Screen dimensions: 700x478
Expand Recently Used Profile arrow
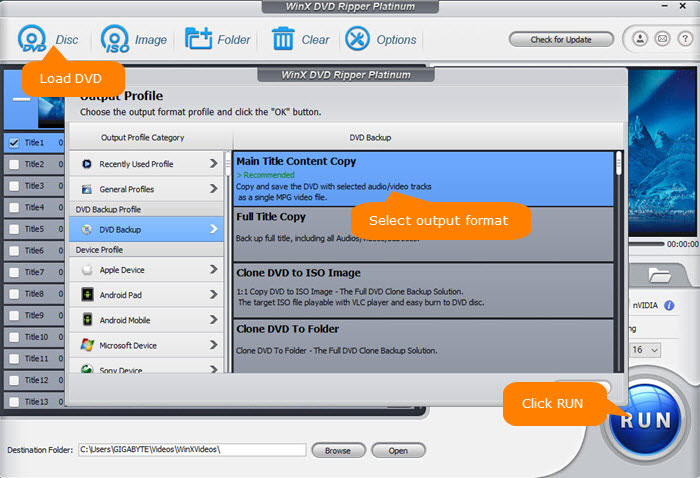pyautogui.click(x=213, y=164)
